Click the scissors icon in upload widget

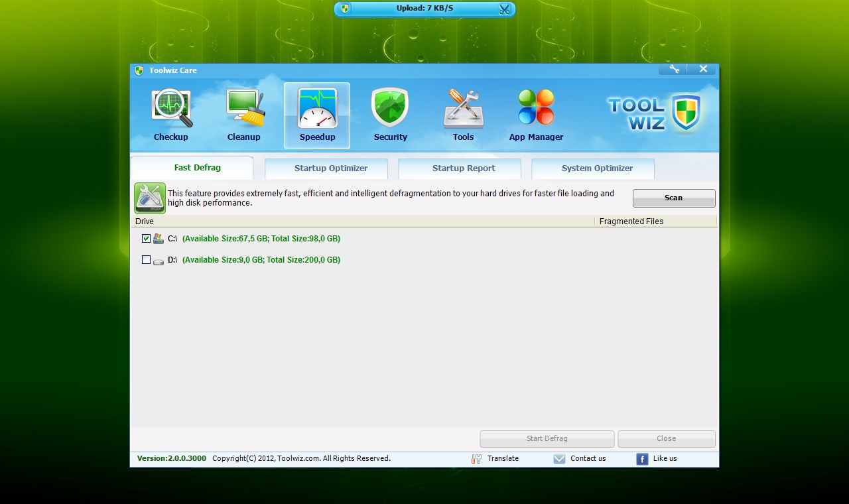(505, 9)
